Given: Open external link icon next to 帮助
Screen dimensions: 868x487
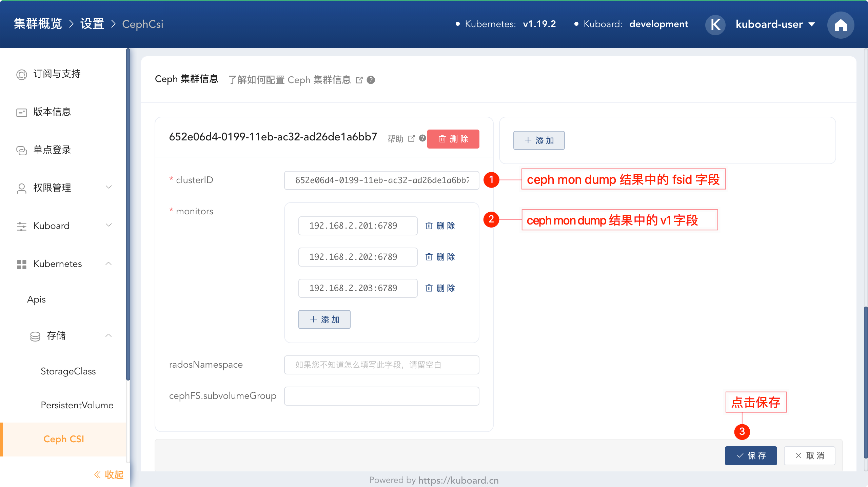Looking at the screenshot, I should point(412,138).
